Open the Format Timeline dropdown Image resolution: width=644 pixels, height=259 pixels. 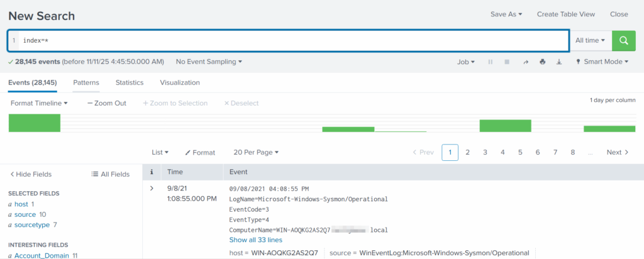pos(39,103)
